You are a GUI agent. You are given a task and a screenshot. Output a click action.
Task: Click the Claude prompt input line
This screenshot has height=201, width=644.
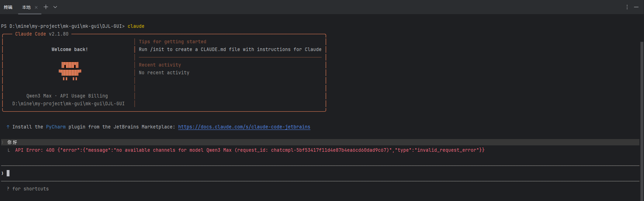coord(320,173)
